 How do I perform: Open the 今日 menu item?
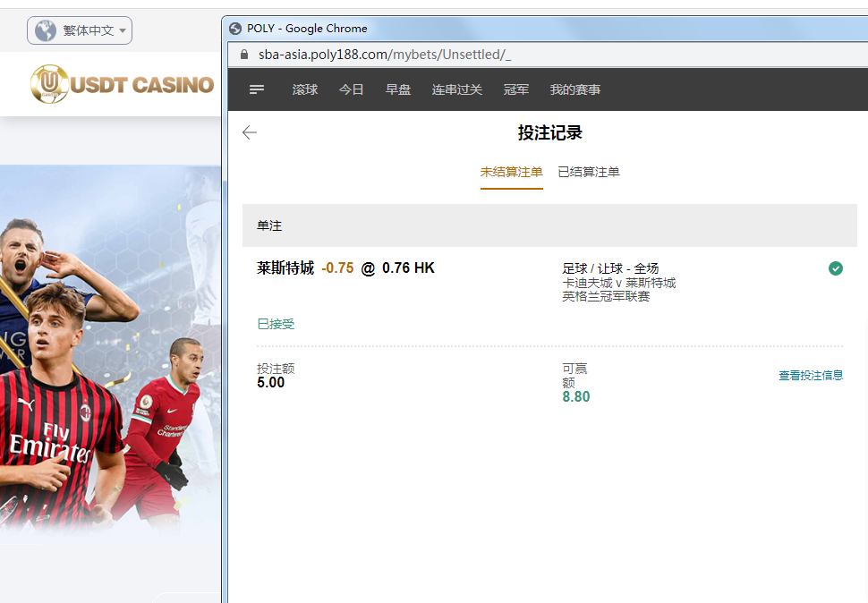[352, 89]
